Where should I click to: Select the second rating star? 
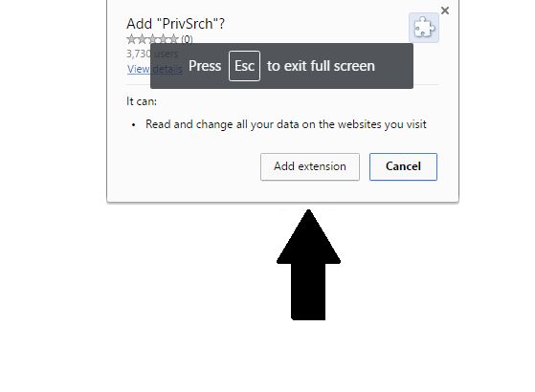142,39
